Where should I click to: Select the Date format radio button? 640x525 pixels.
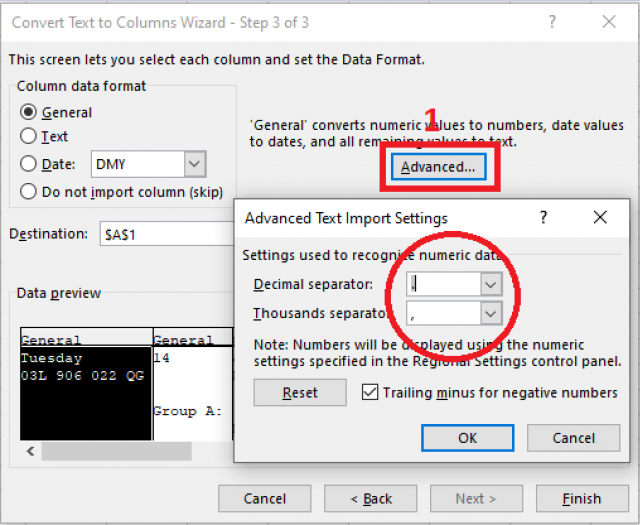pos(29,164)
